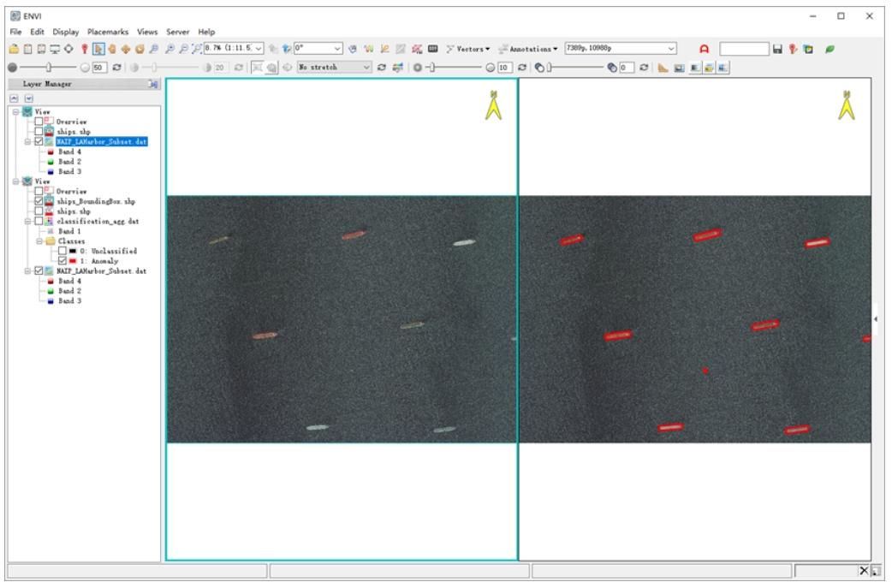Toggle Overview checkbox in second View
892x588 pixels.
click(39, 191)
